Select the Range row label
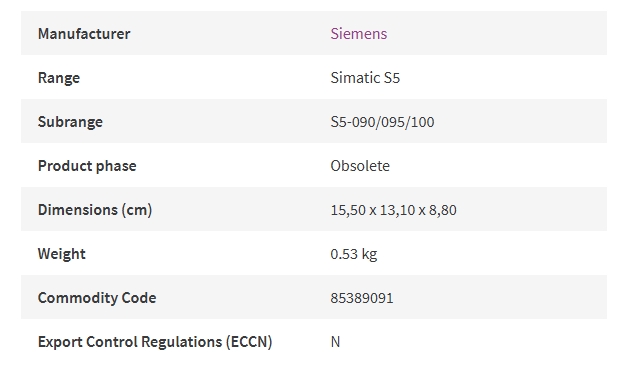The image size is (618, 367). pos(59,78)
